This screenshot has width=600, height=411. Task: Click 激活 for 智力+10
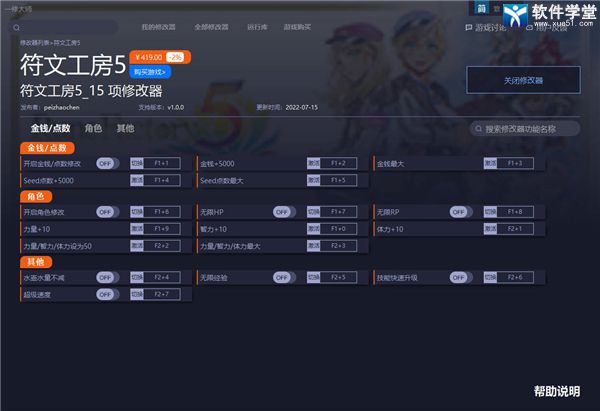pos(313,229)
